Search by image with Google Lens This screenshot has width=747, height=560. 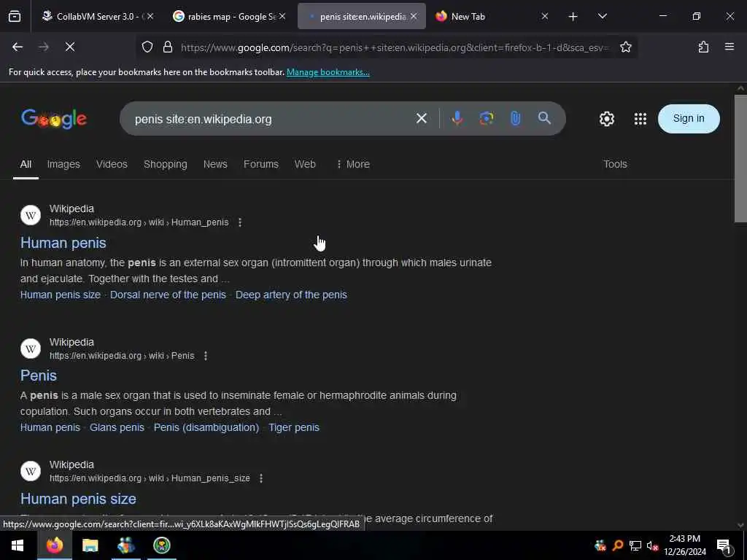pos(487,118)
